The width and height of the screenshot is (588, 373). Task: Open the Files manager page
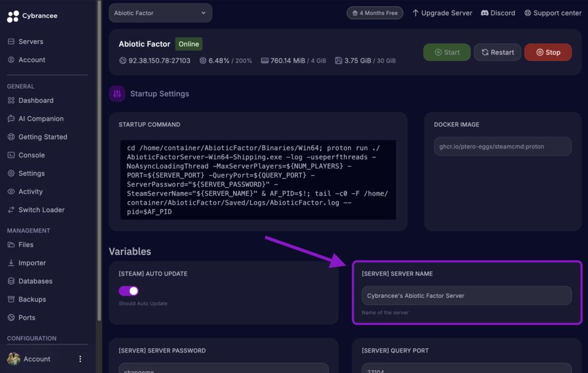[x=26, y=245]
